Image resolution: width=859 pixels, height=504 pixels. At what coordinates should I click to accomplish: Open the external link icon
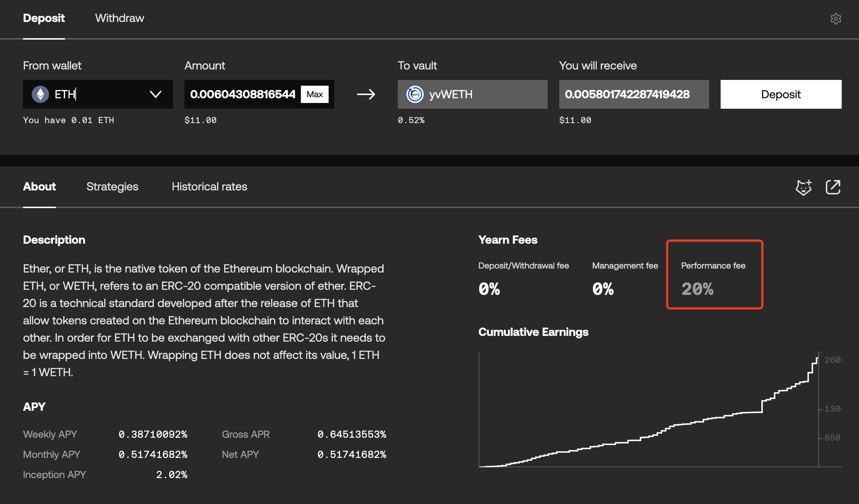coord(833,187)
